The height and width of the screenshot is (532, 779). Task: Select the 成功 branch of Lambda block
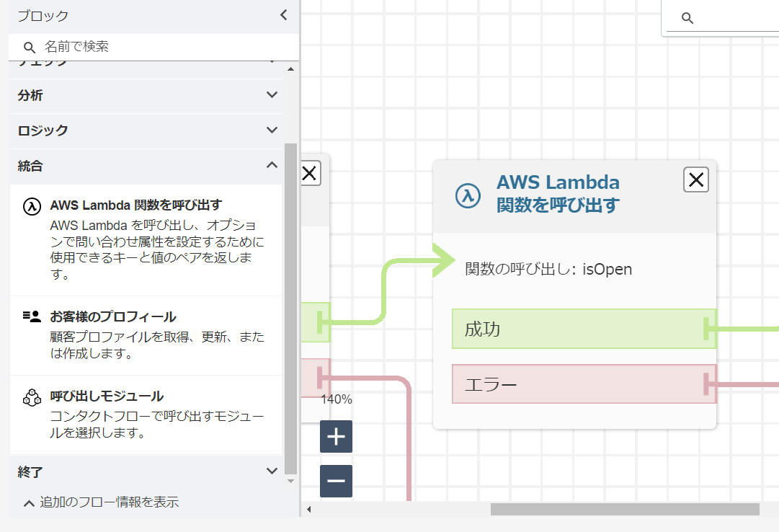click(x=584, y=329)
